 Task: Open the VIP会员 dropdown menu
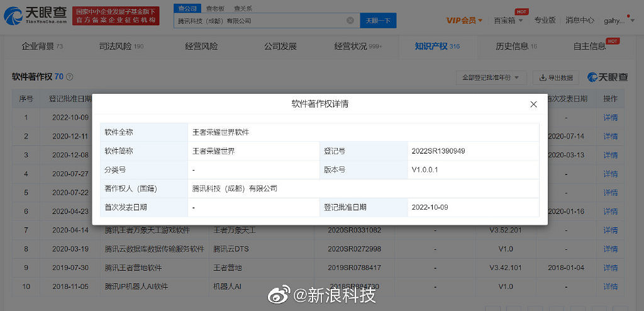click(464, 20)
